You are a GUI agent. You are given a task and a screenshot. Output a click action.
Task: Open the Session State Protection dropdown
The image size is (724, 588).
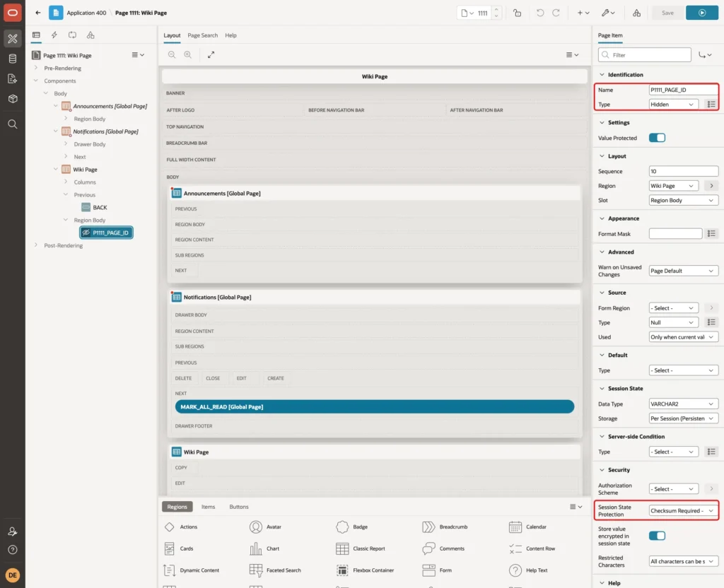click(x=683, y=510)
